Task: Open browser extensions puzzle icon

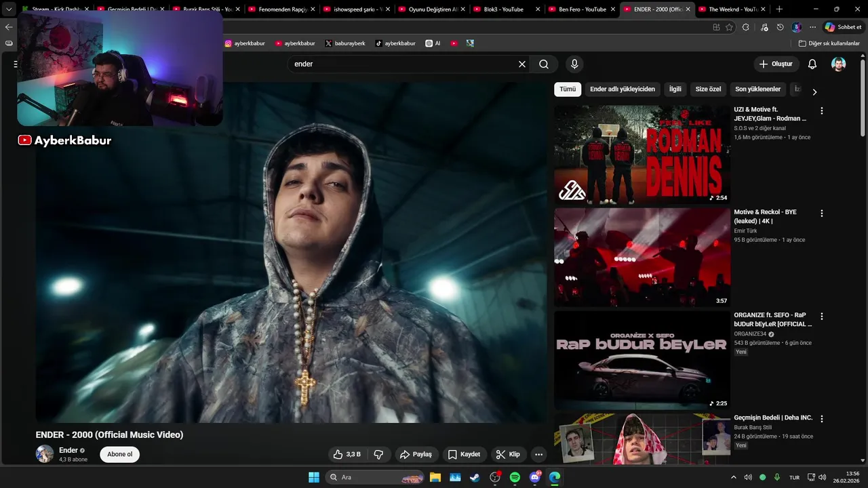Action: point(746,27)
